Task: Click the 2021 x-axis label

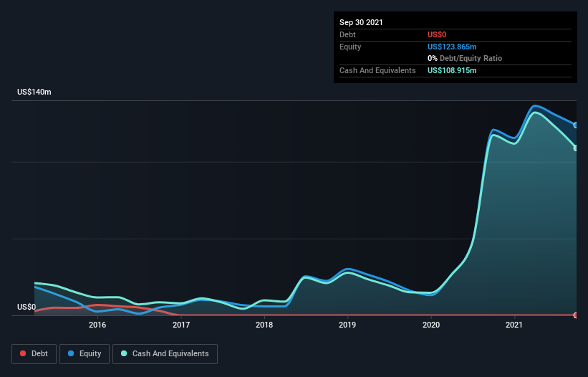Action: [514, 325]
